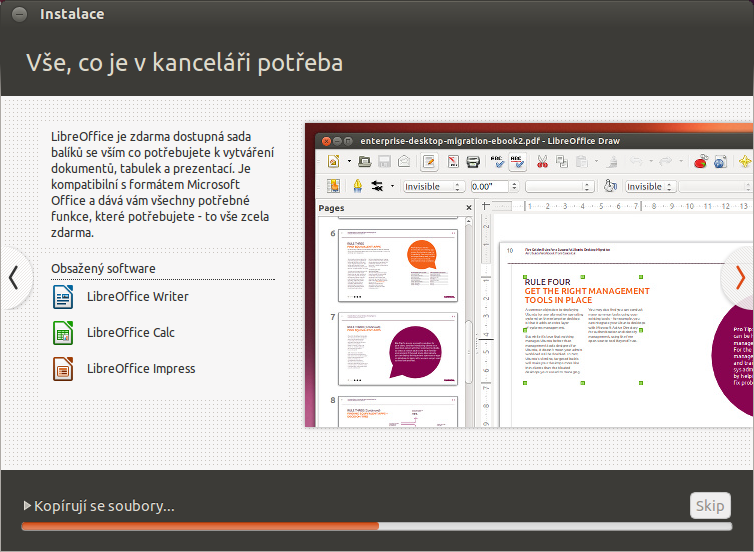Click the Print icon in Draw toolbar
The image size is (754, 552).
click(473, 162)
